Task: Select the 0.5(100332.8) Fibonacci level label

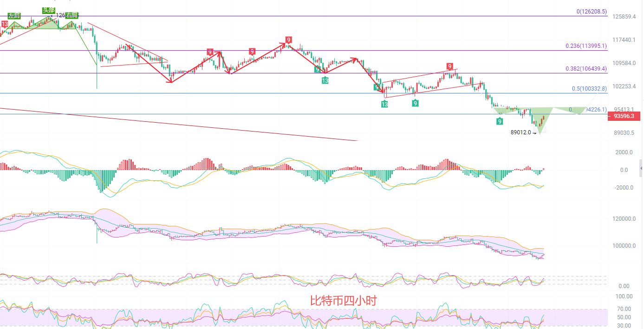Action: pos(589,88)
